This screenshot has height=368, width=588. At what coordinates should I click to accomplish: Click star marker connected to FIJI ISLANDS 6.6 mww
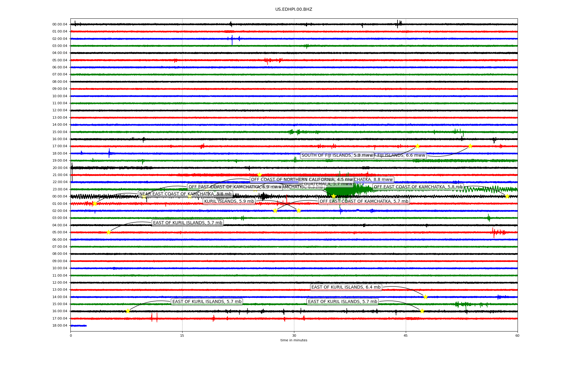point(470,146)
